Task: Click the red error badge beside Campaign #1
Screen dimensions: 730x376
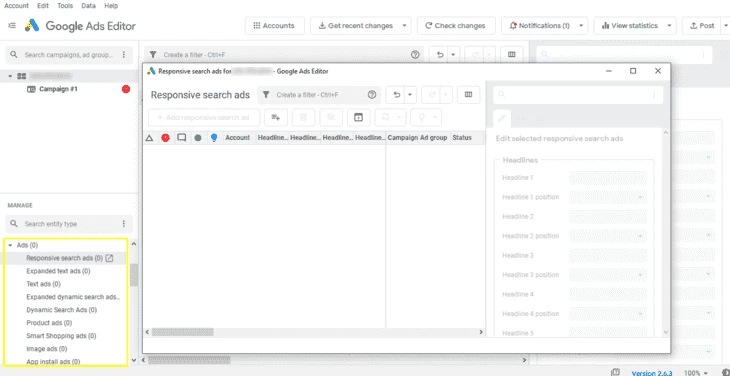Action: [126, 89]
